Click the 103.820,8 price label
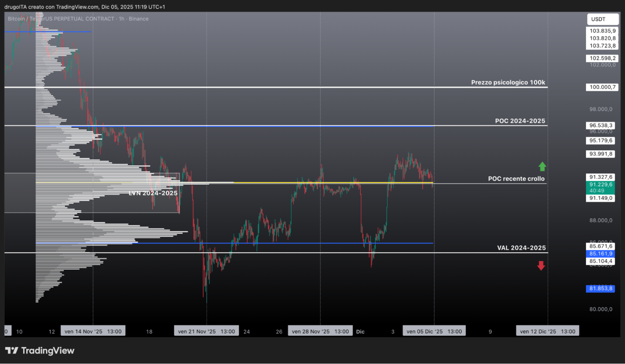This screenshot has width=625, height=364. (603, 38)
